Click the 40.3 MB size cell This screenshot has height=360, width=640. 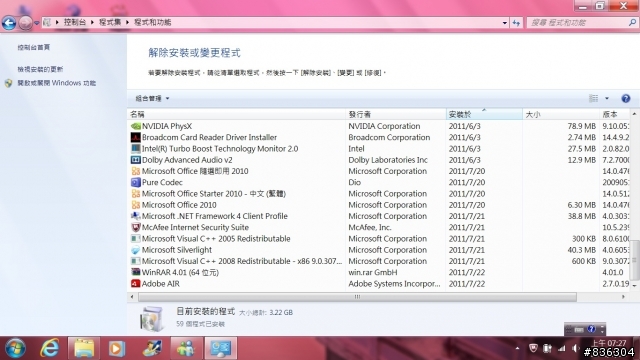coord(581,250)
